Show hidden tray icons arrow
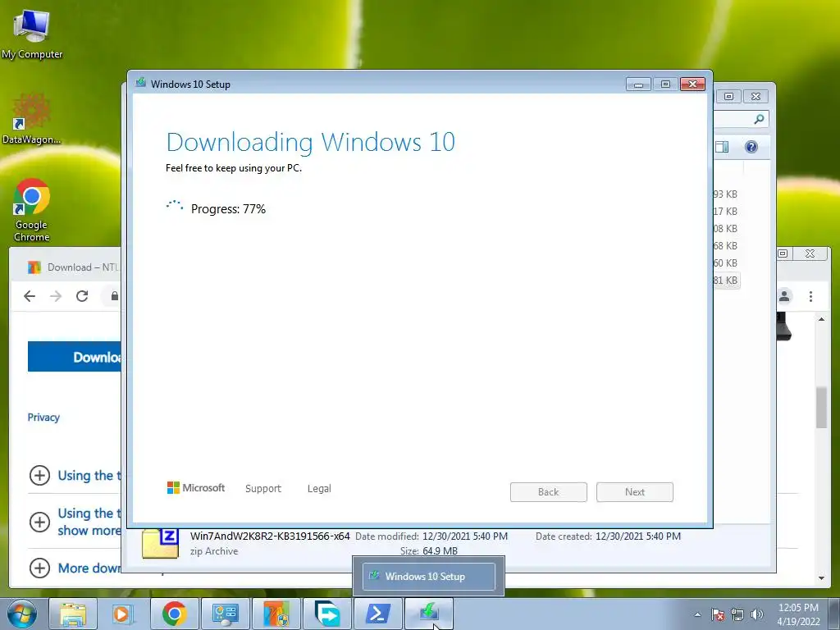The image size is (840, 630). [697, 614]
